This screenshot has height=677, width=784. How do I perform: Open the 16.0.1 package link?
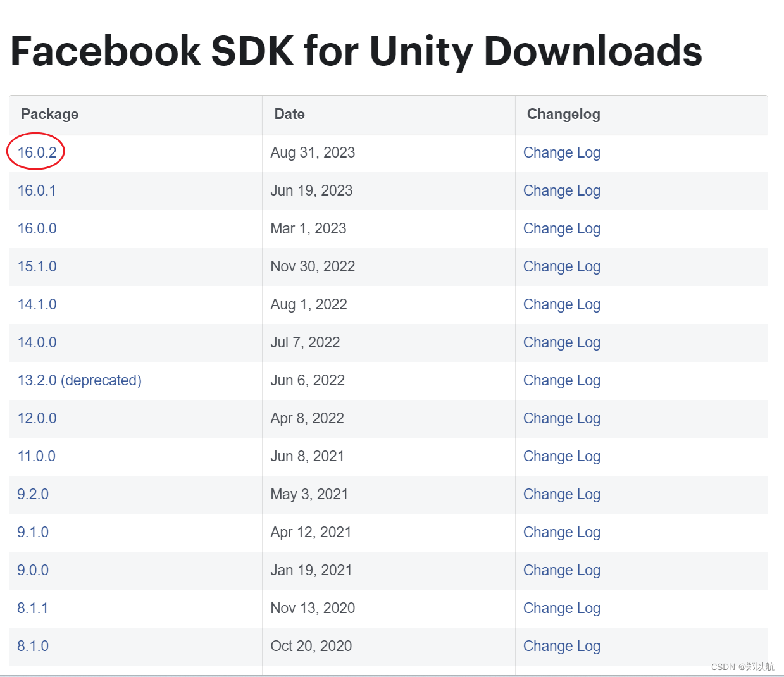[37, 190]
